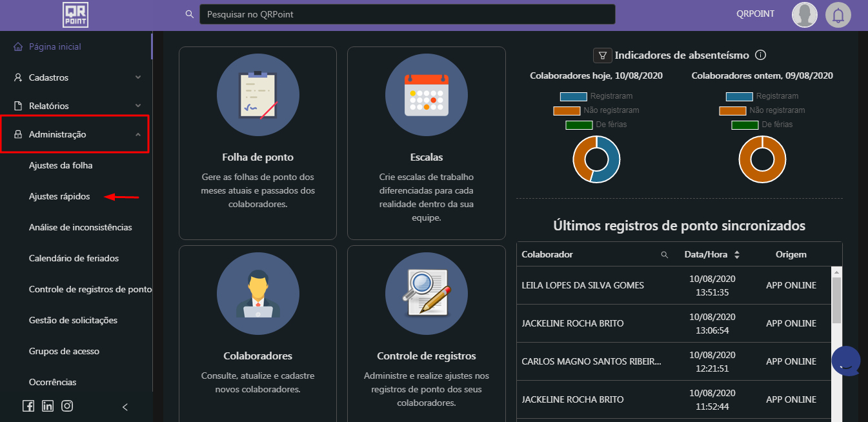Open the LinkedIn social icon
The height and width of the screenshot is (422, 868).
click(x=48, y=406)
